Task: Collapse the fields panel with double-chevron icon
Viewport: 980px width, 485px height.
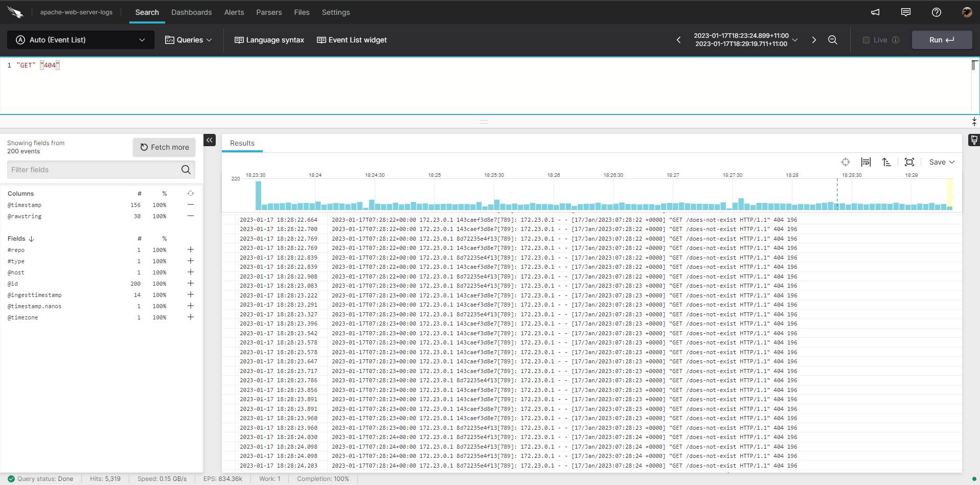Action: [210, 140]
